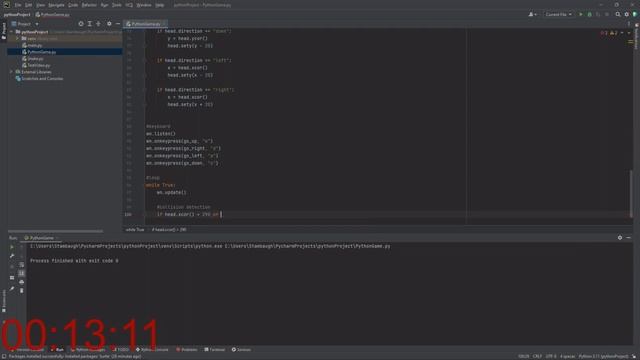The image size is (640, 360).
Task: Hide the Run panel with minus icon
Action: click(628, 238)
